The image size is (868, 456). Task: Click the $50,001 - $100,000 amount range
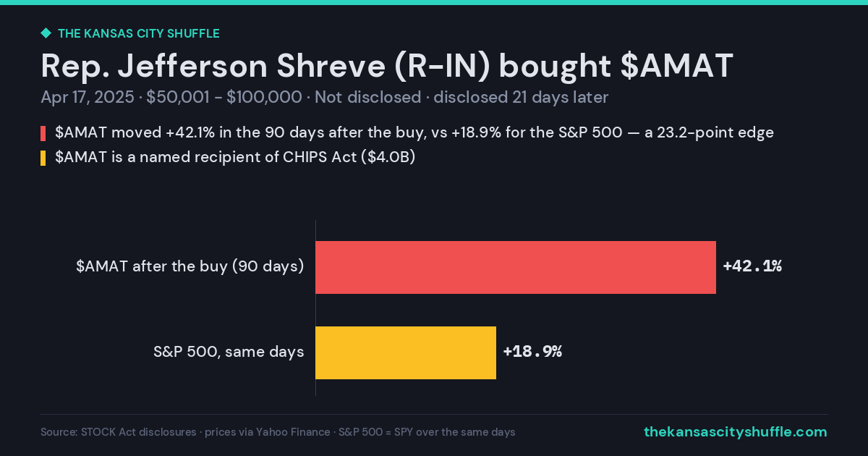pyautogui.click(x=224, y=98)
